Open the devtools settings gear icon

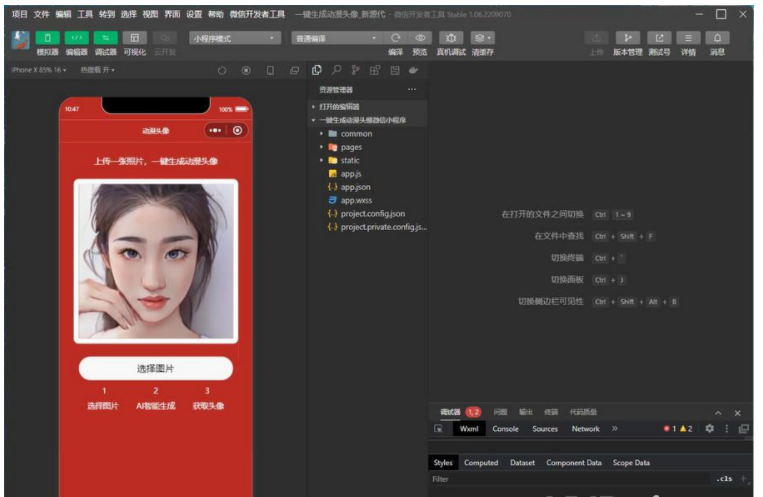tap(709, 428)
